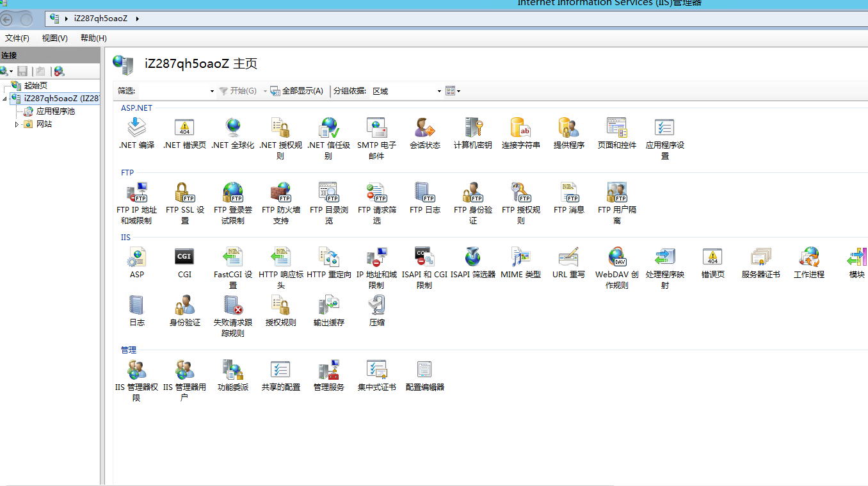Open FTP 登录尝试限制
Viewport: 868px width, 486px height.
[x=232, y=203]
